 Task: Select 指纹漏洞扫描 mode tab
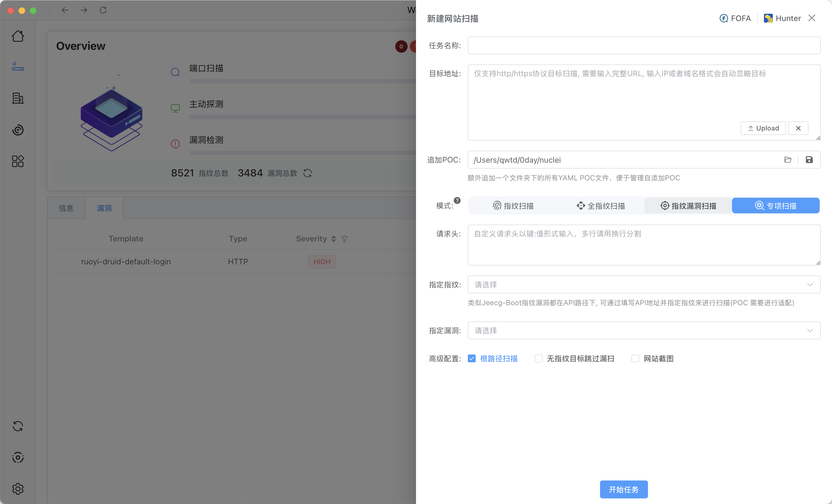tap(688, 206)
